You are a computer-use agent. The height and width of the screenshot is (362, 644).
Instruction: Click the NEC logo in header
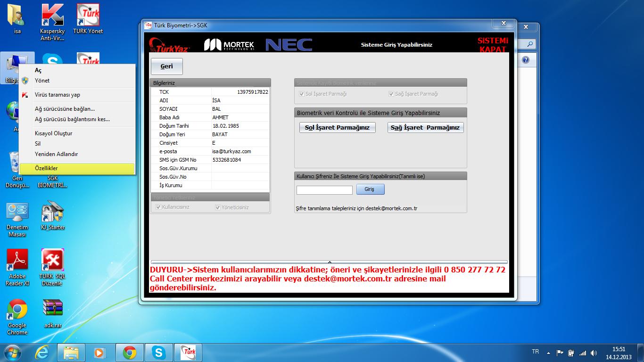(x=289, y=45)
